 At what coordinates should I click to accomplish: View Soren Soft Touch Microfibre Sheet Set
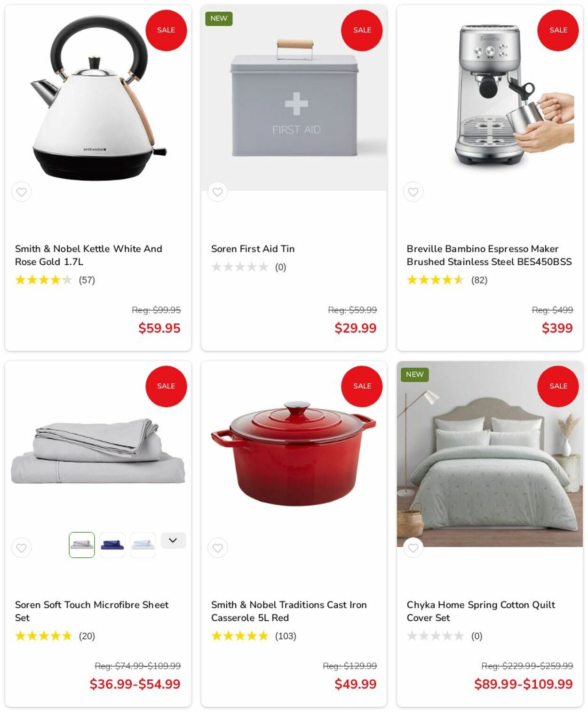point(92,611)
